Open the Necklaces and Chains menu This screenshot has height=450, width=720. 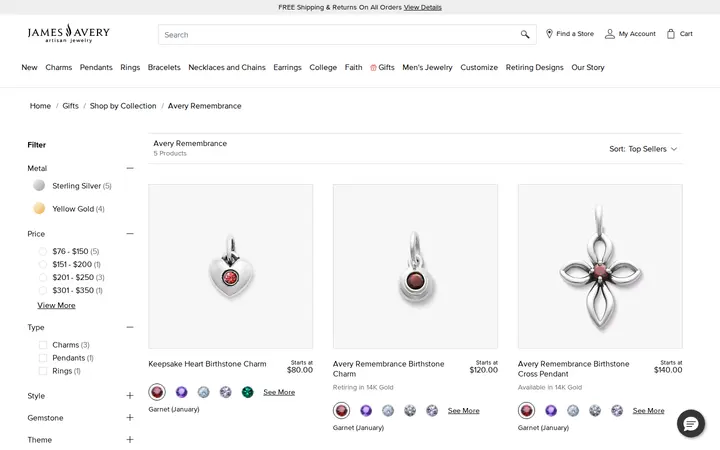(227, 68)
